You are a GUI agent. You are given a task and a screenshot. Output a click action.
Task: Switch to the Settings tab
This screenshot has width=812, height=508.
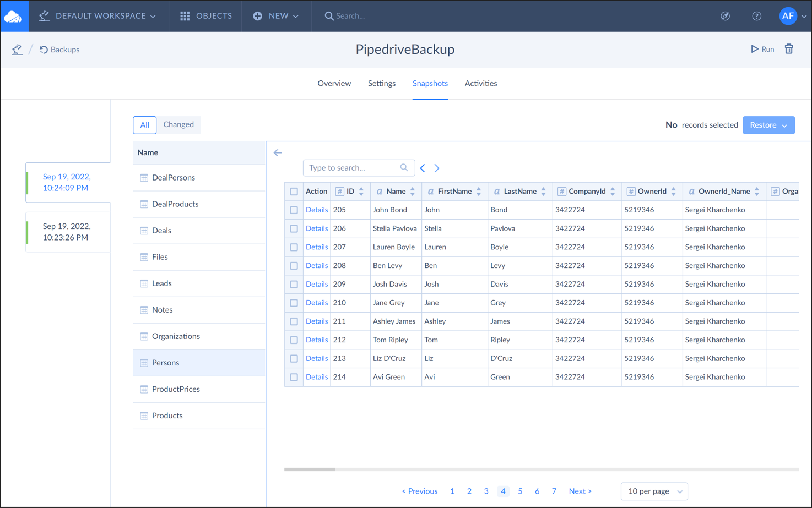381,83
